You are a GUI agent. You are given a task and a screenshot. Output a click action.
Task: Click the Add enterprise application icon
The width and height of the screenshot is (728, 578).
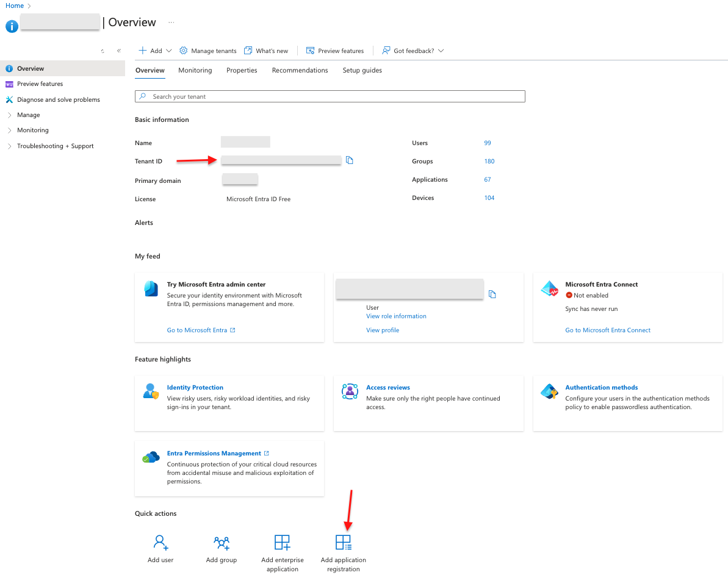[282, 542]
